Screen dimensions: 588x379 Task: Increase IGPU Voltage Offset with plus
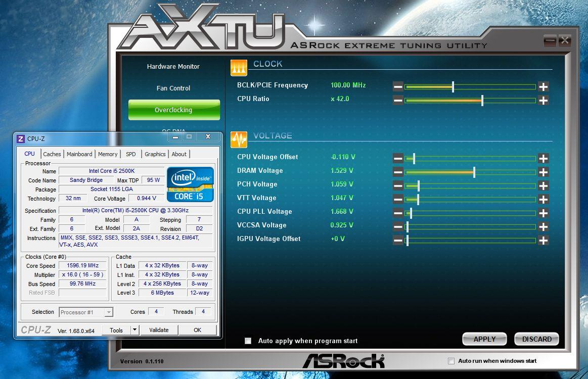coord(544,241)
